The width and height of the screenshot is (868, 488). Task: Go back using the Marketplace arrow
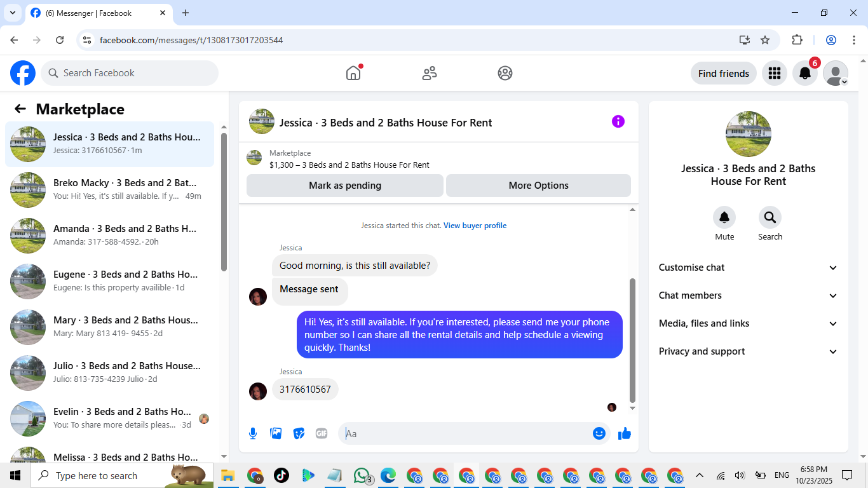20,109
